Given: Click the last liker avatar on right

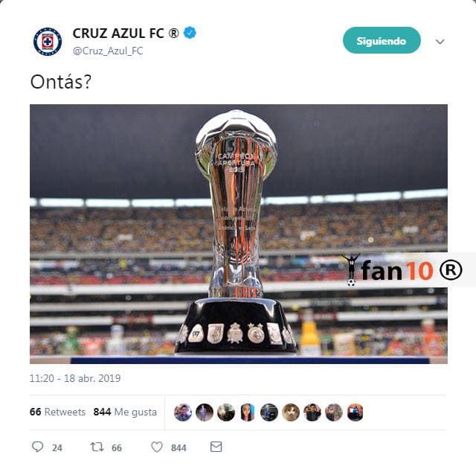Looking at the screenshot, I should pos(355,412).
